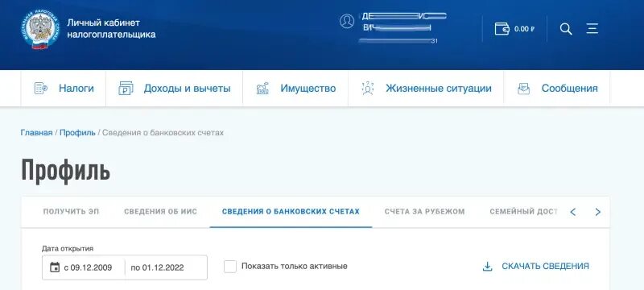Click the Показать только активные label
This screenshot has width=644, height=290.
295,266
